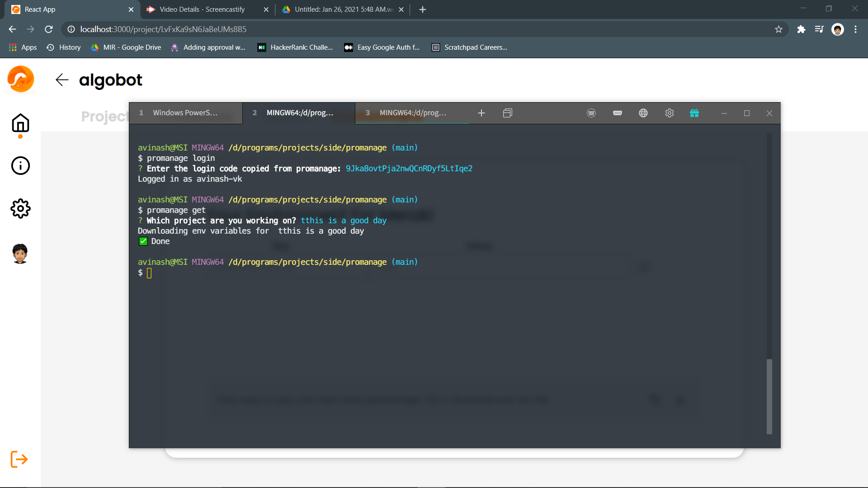The image size is (868, 488).
Task: Bookmark page with star icon
Action: (x=778, y=29)
